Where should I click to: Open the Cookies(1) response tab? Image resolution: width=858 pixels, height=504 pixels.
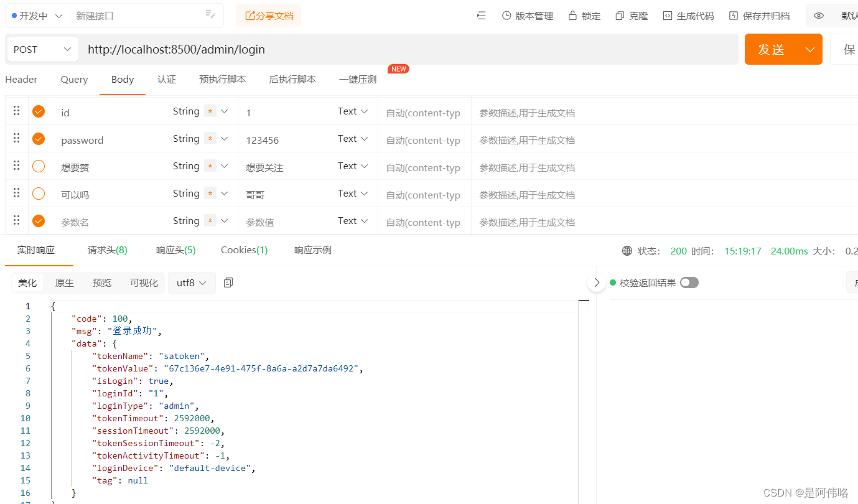(244, 250)
